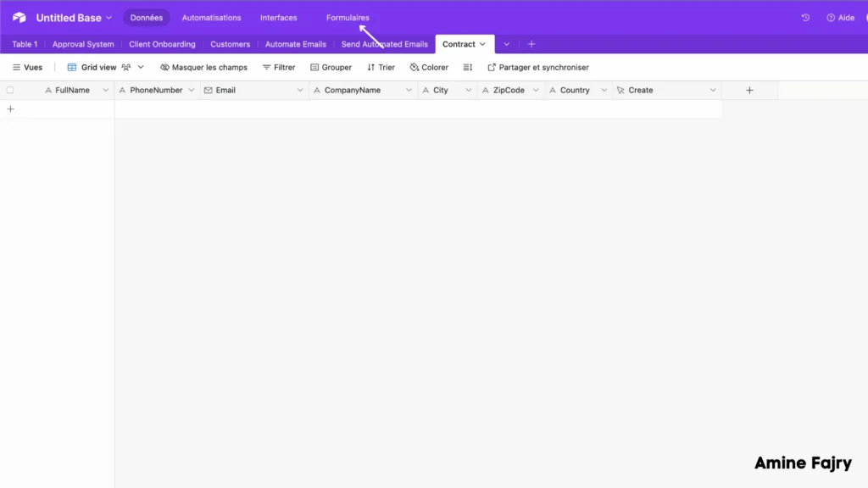Select the ZipCode column header

point(509,90)
